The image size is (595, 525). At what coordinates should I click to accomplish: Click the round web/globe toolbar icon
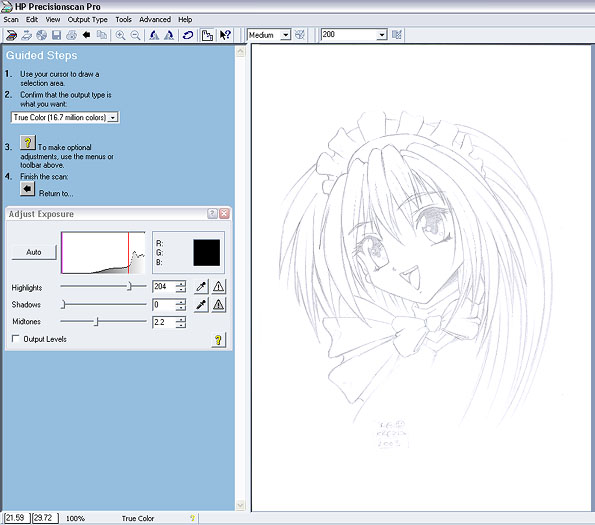click(41, 35)
